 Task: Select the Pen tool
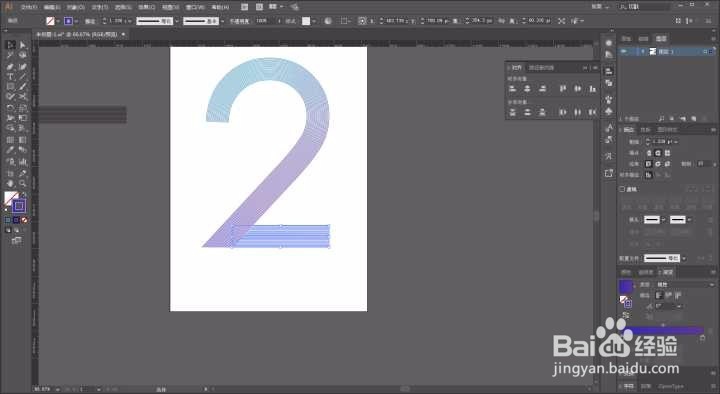point(10,67)
